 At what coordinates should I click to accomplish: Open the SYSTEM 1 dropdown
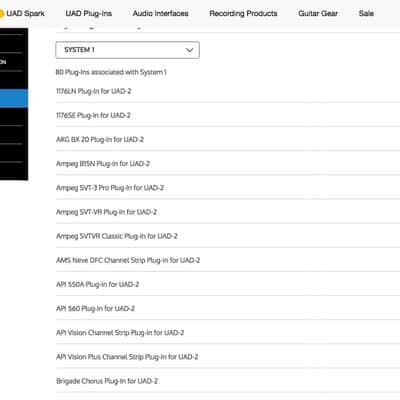coord(128,50)
